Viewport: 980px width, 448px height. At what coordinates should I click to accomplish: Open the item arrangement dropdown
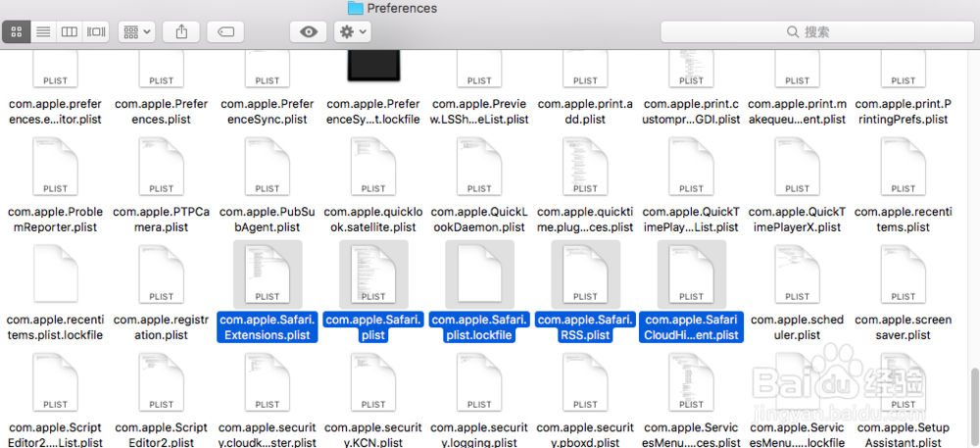pyautogui.click(x=136, y=31)
